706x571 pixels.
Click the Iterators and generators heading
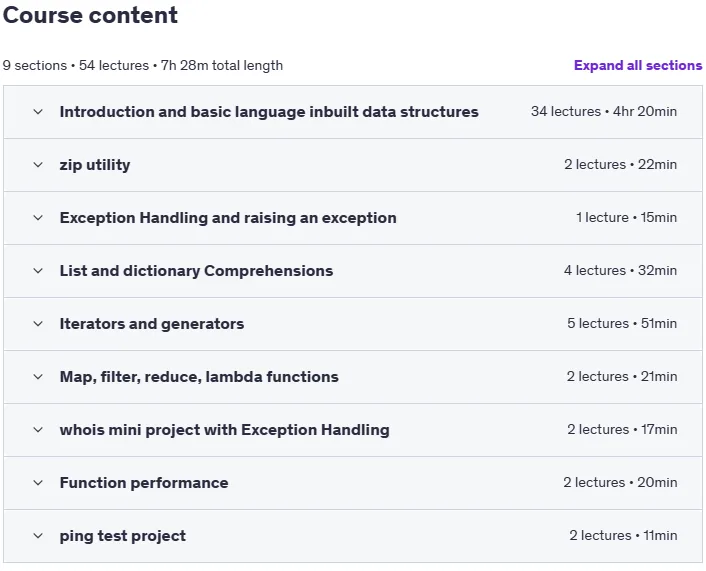pyautogui.click(x=152, y=324)
